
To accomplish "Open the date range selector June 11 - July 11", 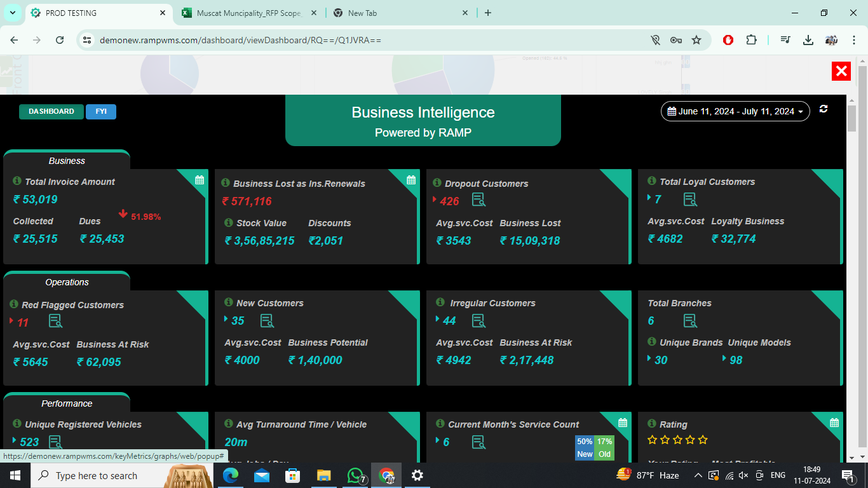I will coord(735,111).
